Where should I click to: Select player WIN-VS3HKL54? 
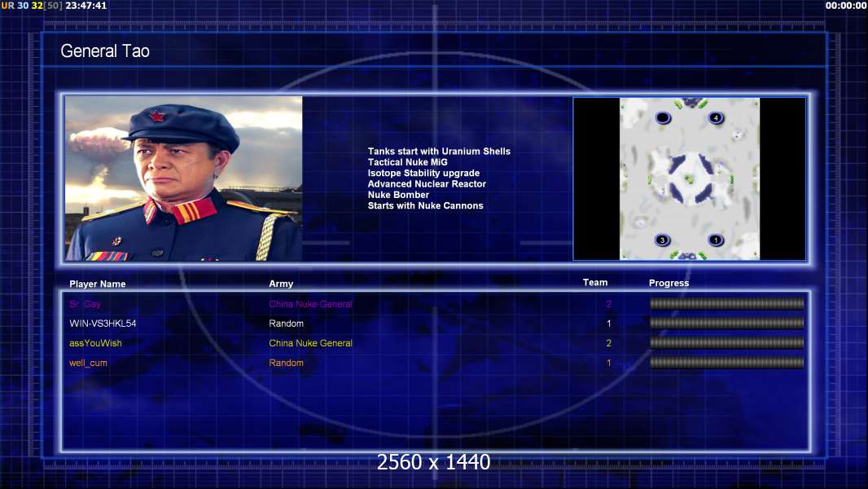[x=103, y=324]
